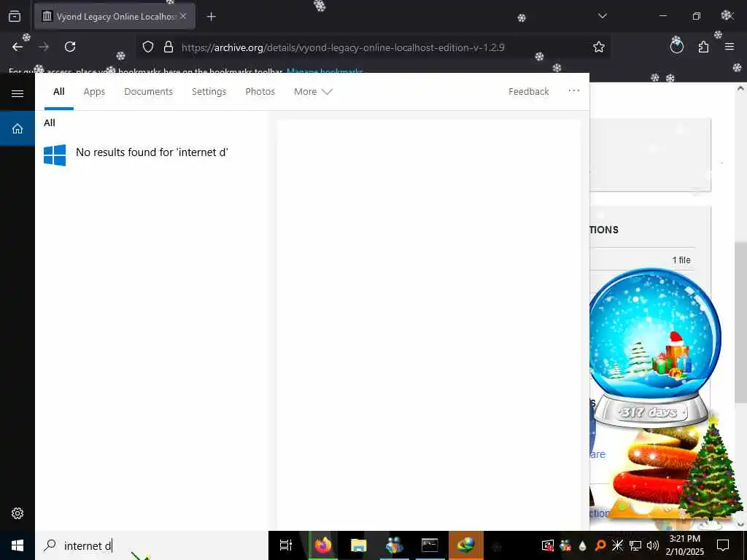Click the Feedback button in search panel
747x560 pixels.
pyautogui.click(x=528, y=91)
